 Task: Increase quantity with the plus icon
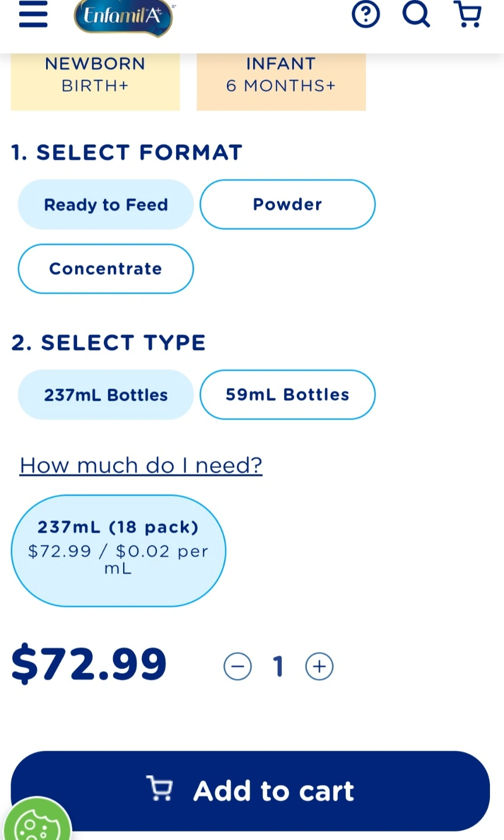coord(320,666)
